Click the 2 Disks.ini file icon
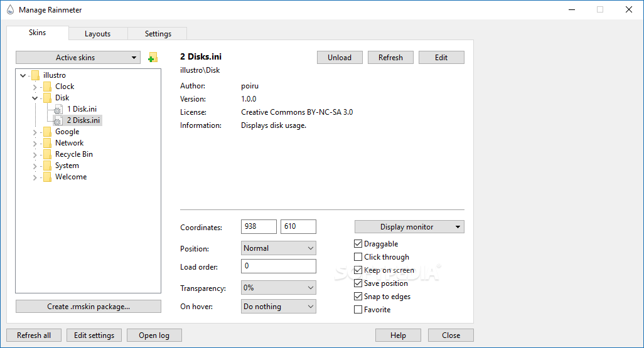 click(x=58, y=120)
